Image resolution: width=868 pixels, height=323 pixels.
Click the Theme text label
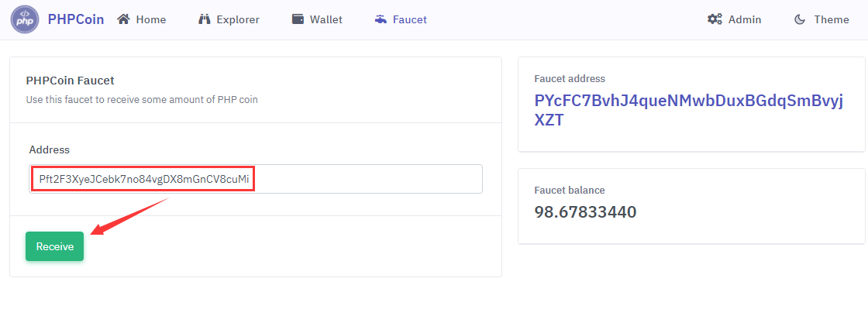pos(832,19)
